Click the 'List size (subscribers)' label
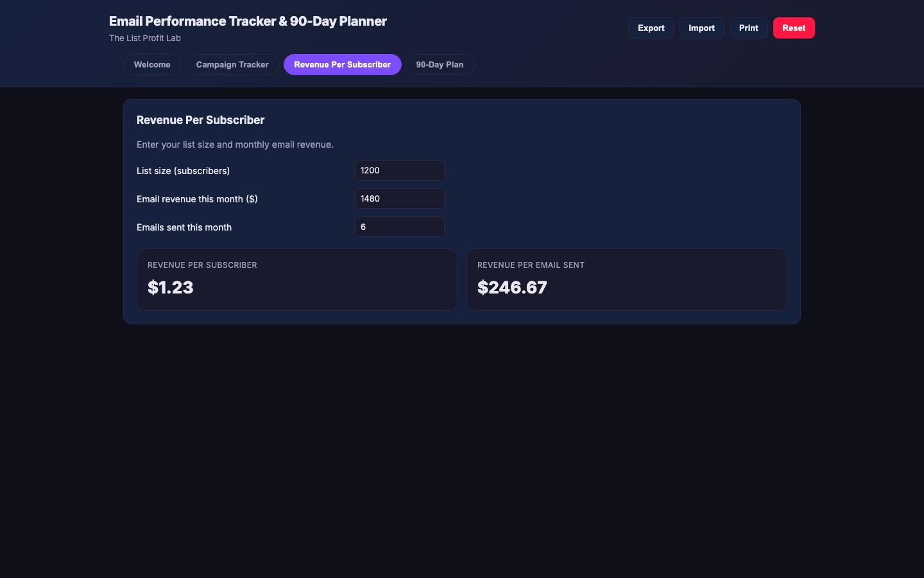The width and height of the screenshot is (924, 578). (183, 171)
